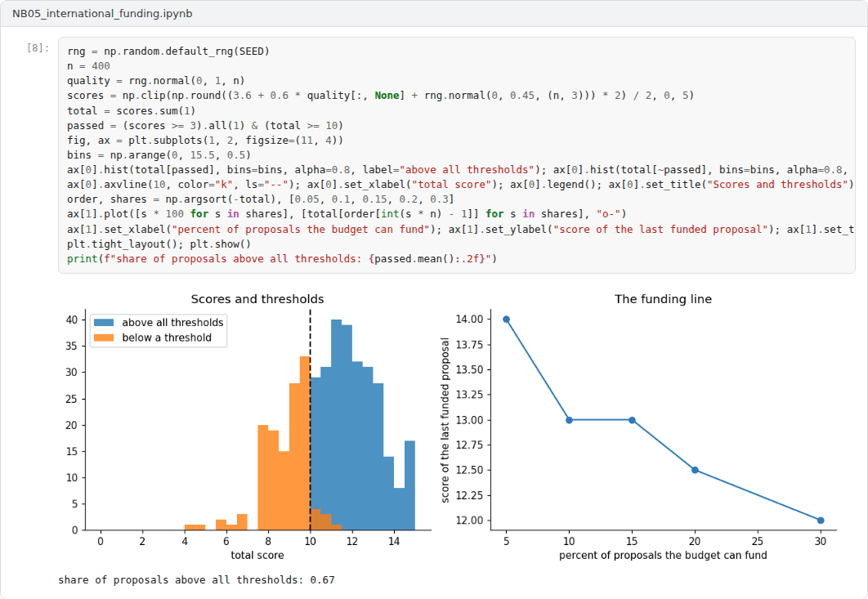Click the "The funding line" chart title
Screen dimensions: 868x599
663,299
